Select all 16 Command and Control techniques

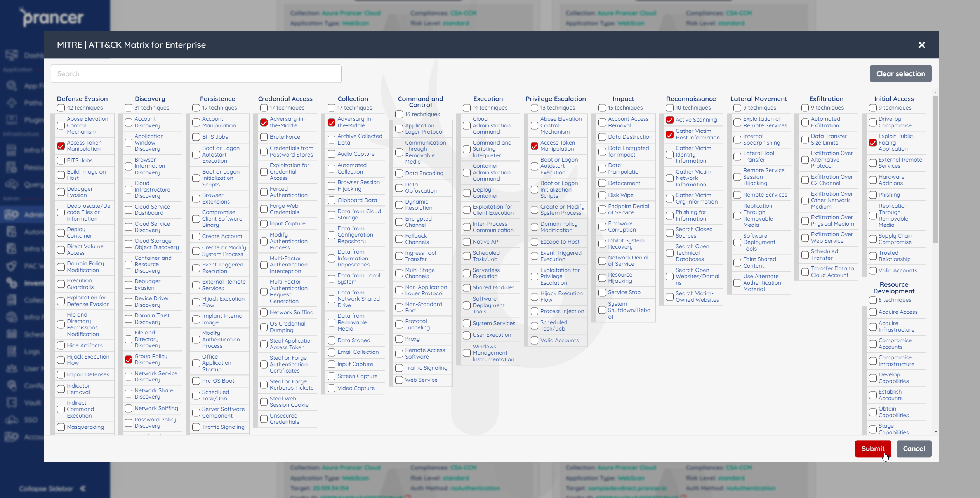click(399, 115)
